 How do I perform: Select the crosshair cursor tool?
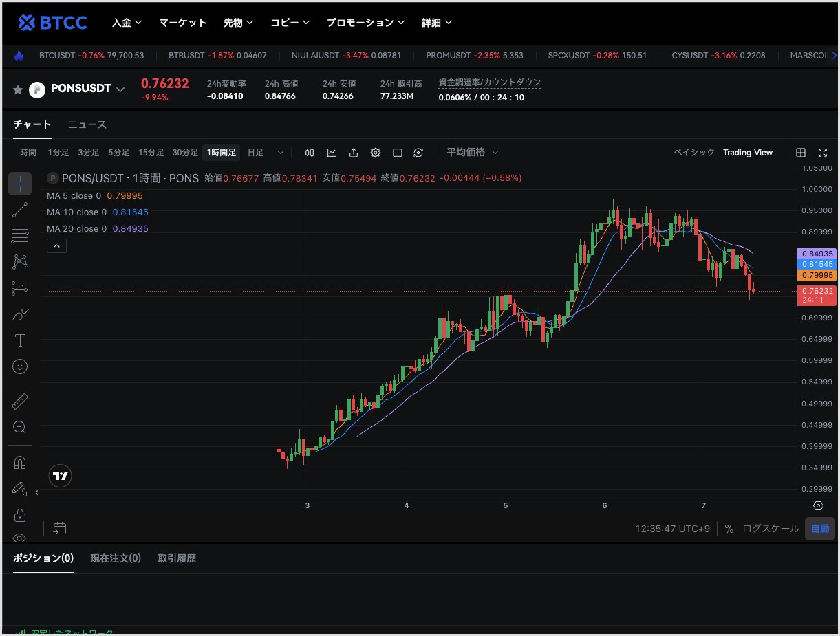20,184
